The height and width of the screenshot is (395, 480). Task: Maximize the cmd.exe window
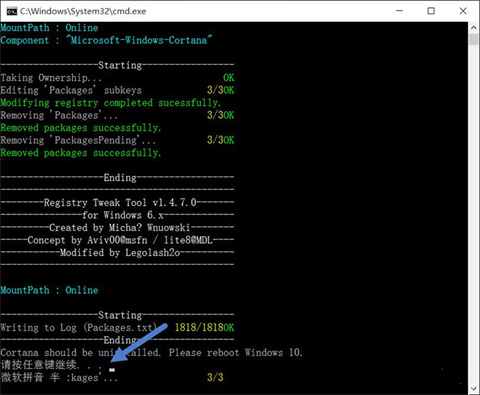pos(431,11)
